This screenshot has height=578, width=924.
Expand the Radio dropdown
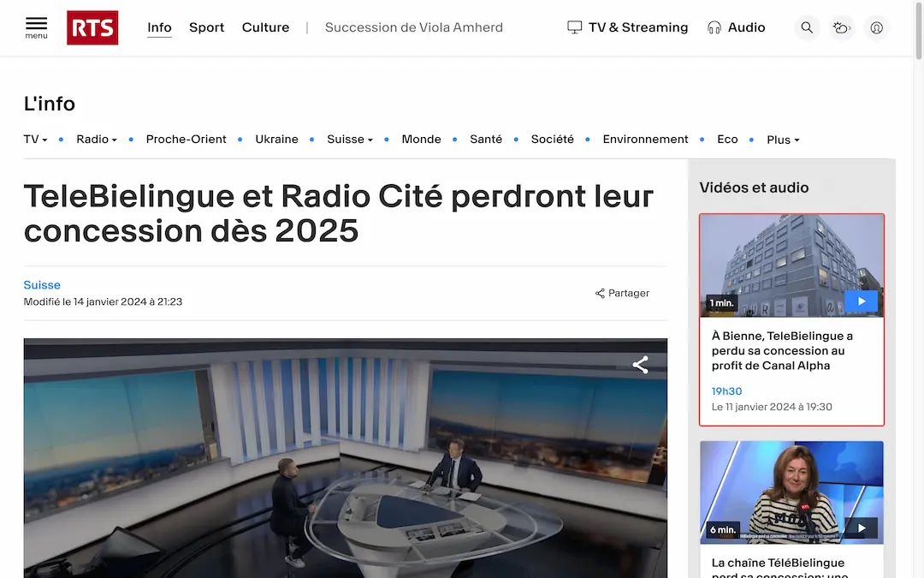(x=97, y=140)
